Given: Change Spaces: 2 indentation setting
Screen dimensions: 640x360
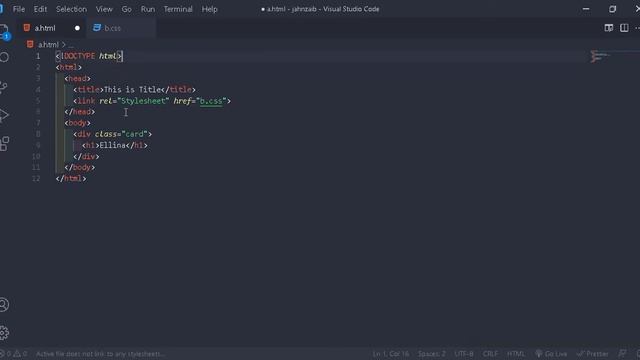Looking at the screenshot, I should click(431, 354).
